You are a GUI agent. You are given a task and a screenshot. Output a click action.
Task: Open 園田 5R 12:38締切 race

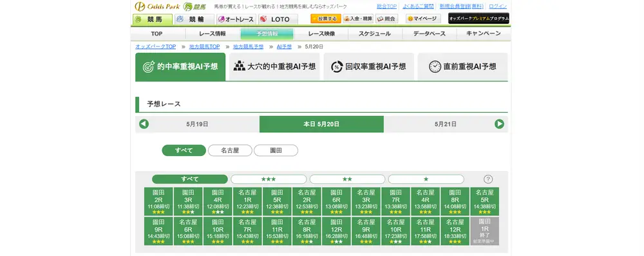(x=277, y=201)
